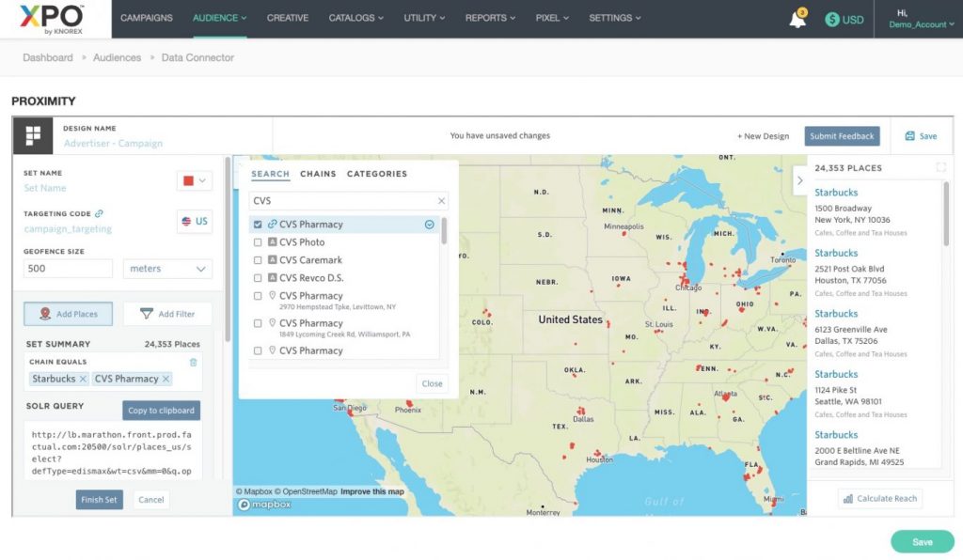Click the XPO by Knorex logo

point(53,19)
